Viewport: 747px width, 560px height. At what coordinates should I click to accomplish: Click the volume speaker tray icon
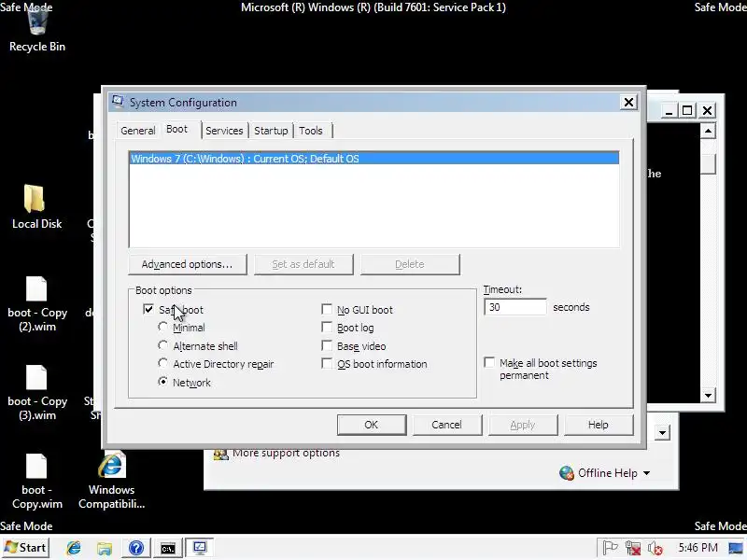[655, 548]
